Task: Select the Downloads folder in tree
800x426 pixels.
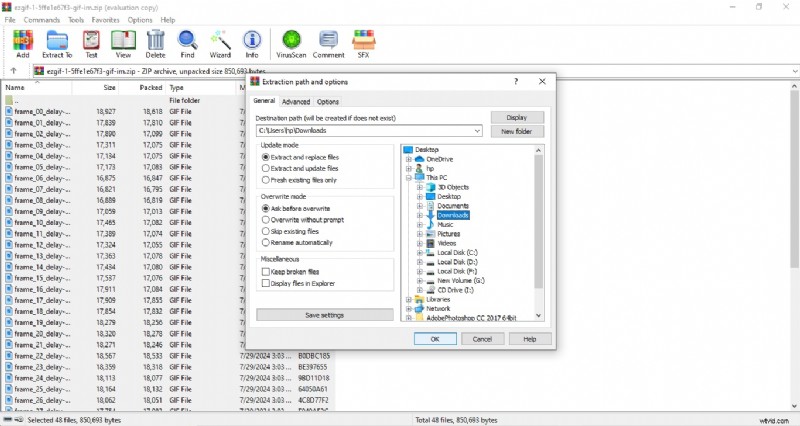Action: pos(453,215)
